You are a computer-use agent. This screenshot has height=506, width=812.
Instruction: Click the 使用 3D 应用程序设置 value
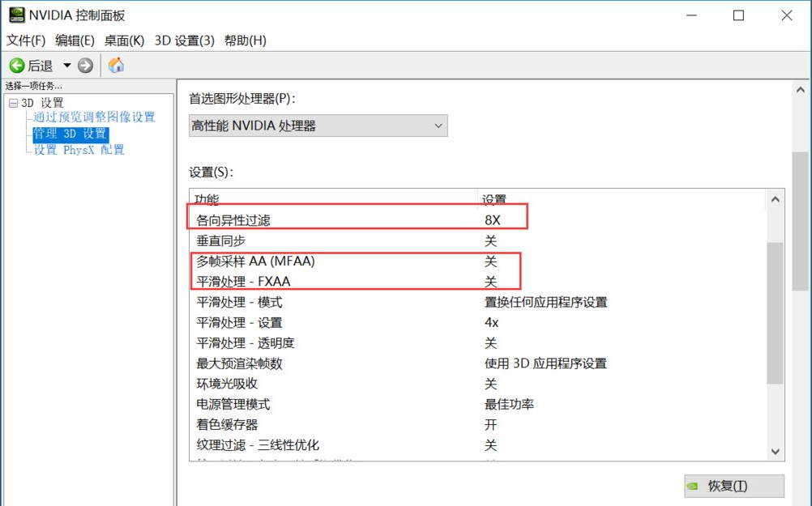pos(545,364)
